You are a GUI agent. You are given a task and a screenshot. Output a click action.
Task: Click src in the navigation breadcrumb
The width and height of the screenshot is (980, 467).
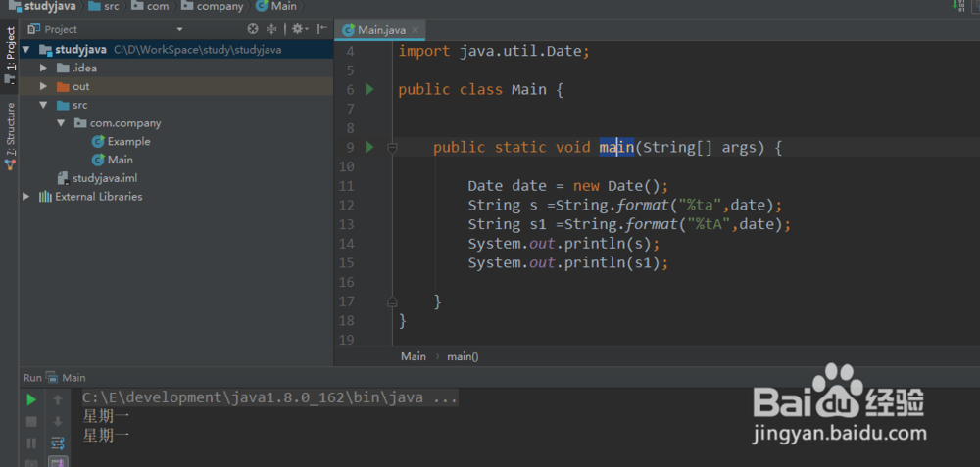112,6
